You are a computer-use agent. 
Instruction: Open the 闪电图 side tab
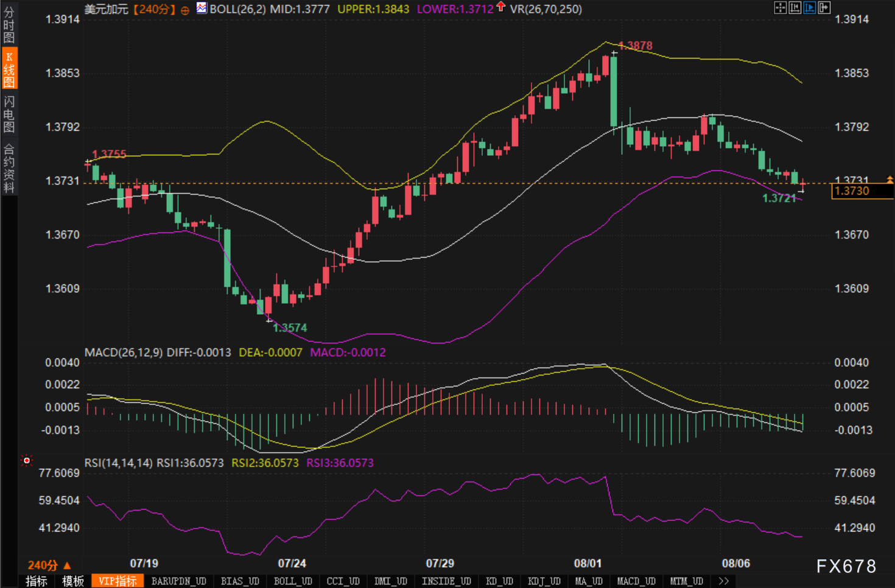[x=9, y=114]
